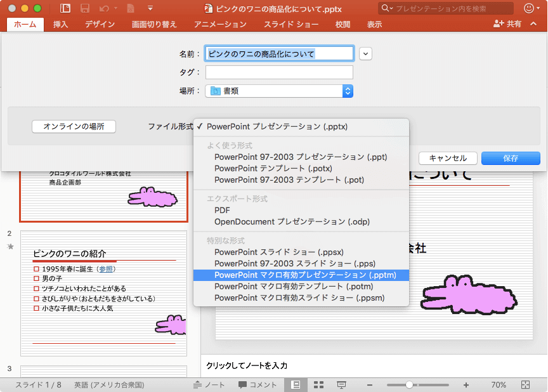Screen dimensions: 548x392
Task: Click the fit slide to window icon
Action: pyautogui.click(x=525, y=384)
